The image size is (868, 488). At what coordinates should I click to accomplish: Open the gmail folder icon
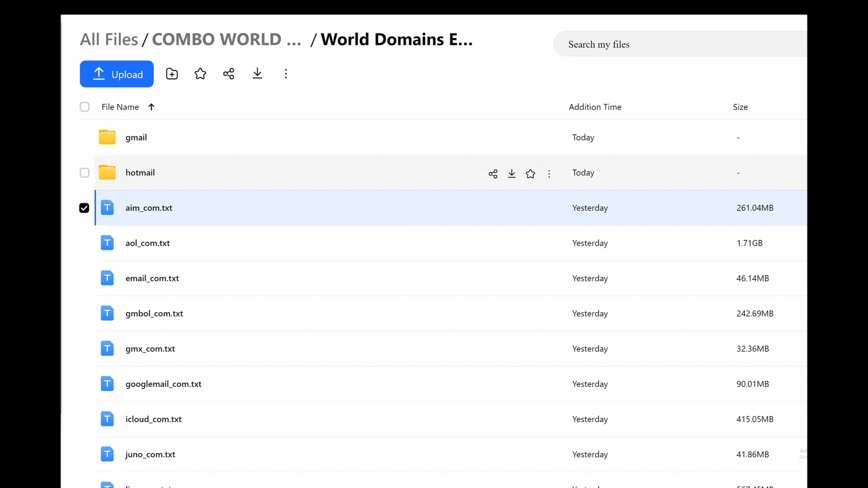point(107,137)
